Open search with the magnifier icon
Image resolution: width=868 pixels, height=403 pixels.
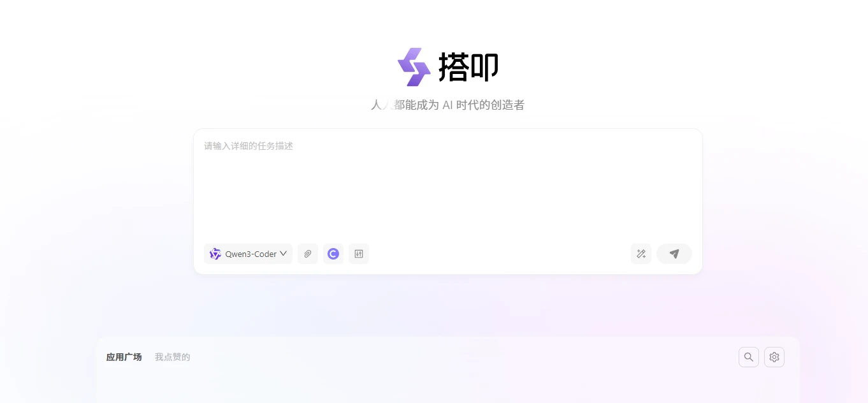[x=749, y=357]
